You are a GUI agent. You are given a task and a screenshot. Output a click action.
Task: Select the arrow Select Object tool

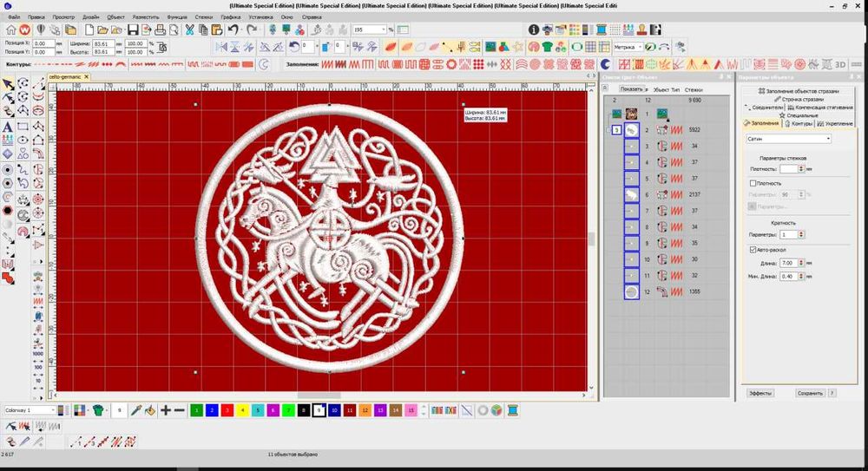pos(8,84)
